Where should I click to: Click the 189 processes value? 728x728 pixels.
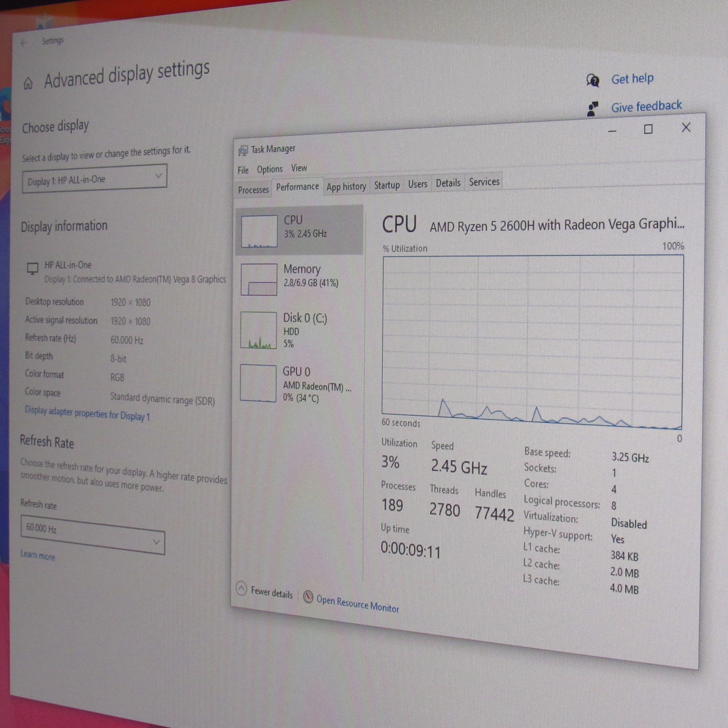(x=392, y=505)
